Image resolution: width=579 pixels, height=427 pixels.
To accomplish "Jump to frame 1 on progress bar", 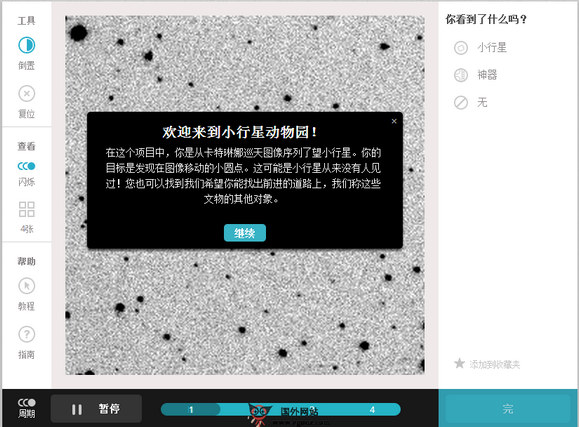I will point(191,409).
